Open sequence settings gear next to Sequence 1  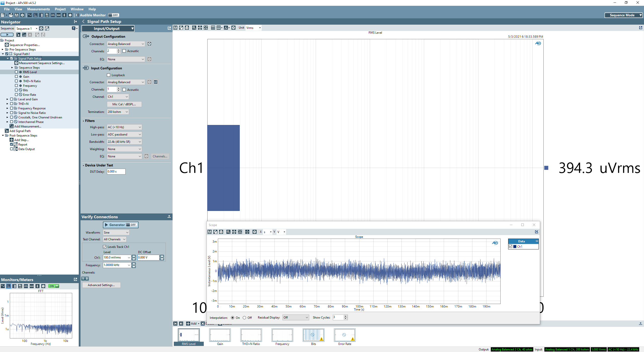41,28
